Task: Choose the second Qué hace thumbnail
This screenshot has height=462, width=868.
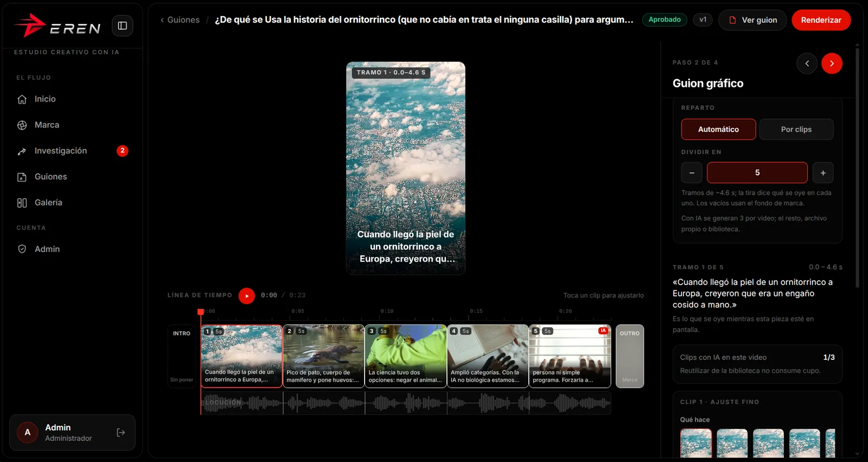Action: (x=732, y=444)
